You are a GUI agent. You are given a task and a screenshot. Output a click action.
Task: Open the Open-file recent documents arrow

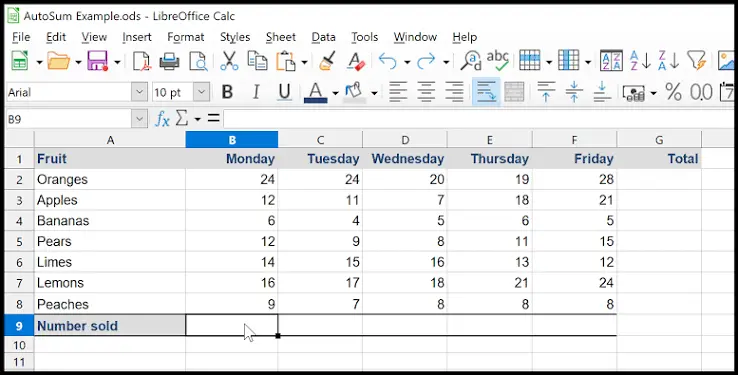point(78,62)
